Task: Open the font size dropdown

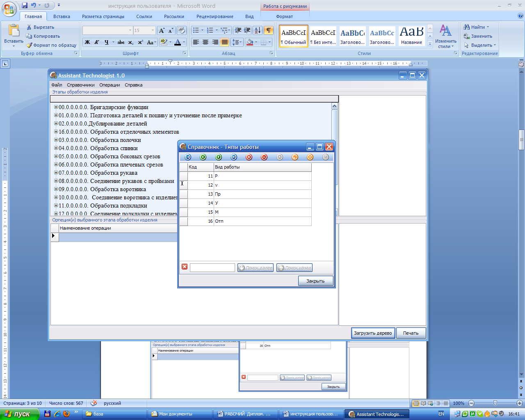Action: (x=153, y=30)
